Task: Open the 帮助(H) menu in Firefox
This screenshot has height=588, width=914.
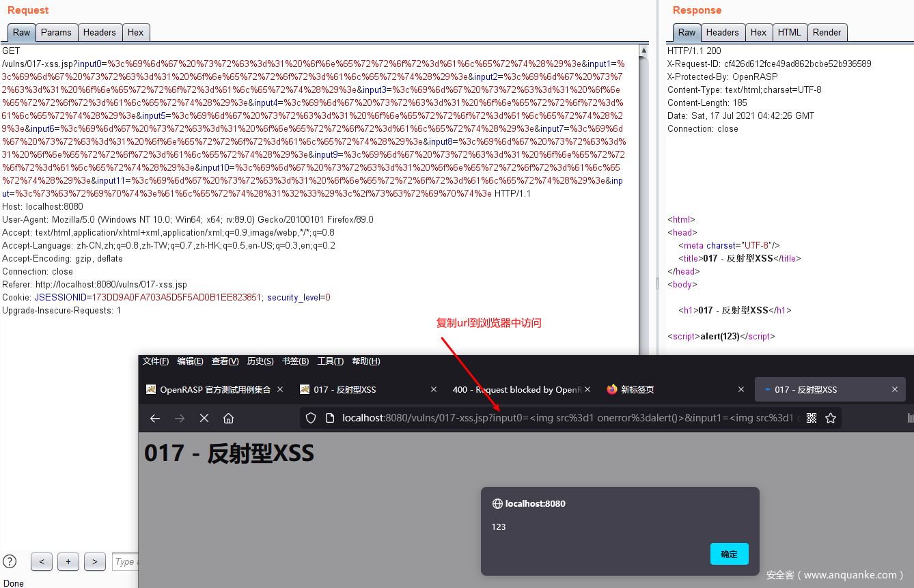Action: [366, 361]
